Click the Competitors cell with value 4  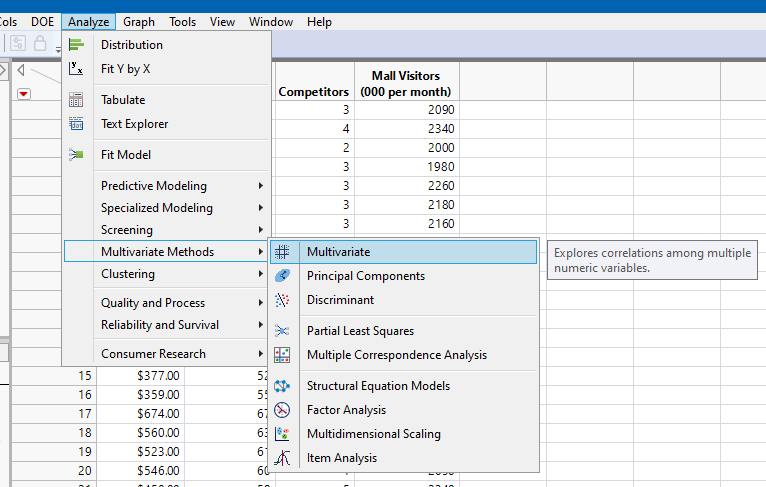(x=315, y=129)
